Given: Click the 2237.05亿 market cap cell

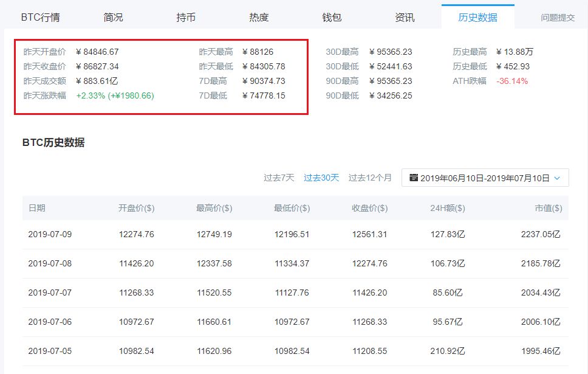Looking at the screenshot, I should tap(541, 234).
